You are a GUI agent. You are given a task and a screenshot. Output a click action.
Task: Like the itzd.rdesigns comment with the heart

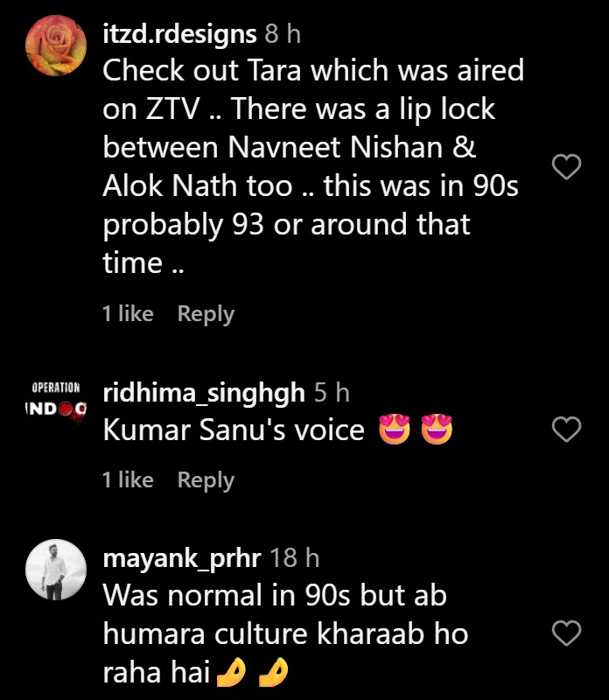[569, 166]
